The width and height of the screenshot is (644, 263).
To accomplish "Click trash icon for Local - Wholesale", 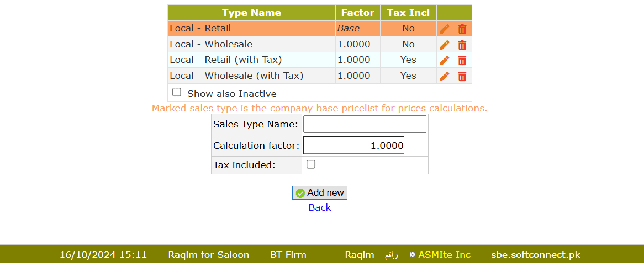I will click(462, 45).
